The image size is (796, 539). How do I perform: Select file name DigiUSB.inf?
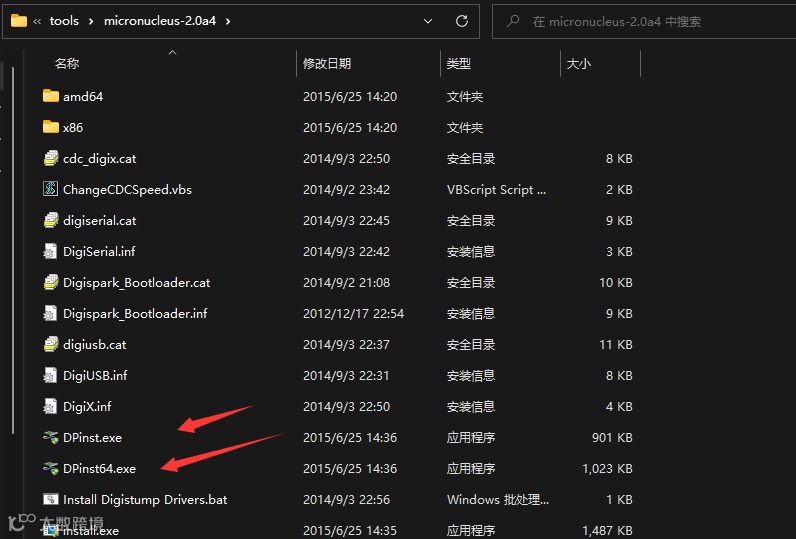click(x=95, y=376)
